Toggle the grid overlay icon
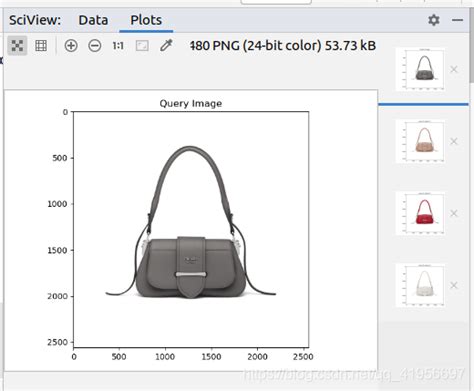The image size is (474, 391). coord(41,45)
